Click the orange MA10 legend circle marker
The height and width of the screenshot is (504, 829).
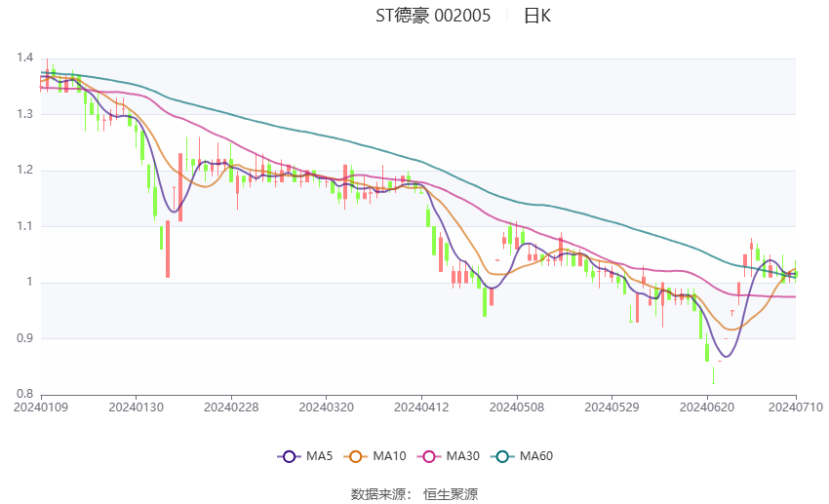pos(356,456)
